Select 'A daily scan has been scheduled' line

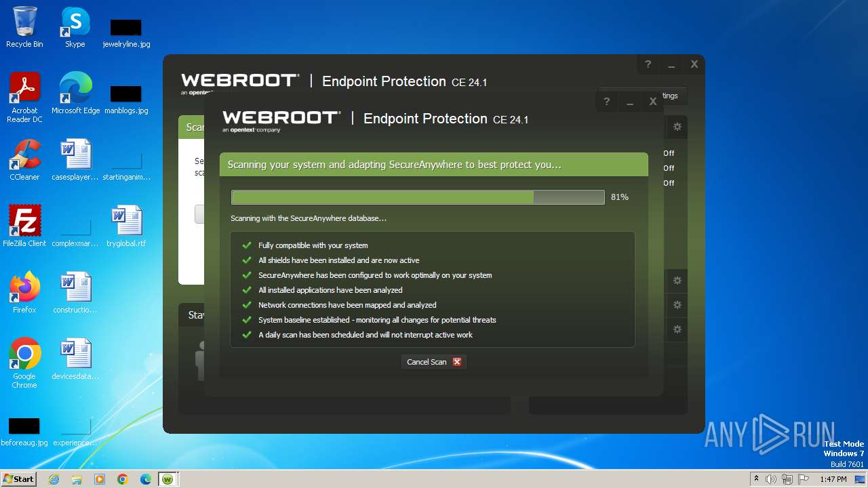click(x=366, y=335)
